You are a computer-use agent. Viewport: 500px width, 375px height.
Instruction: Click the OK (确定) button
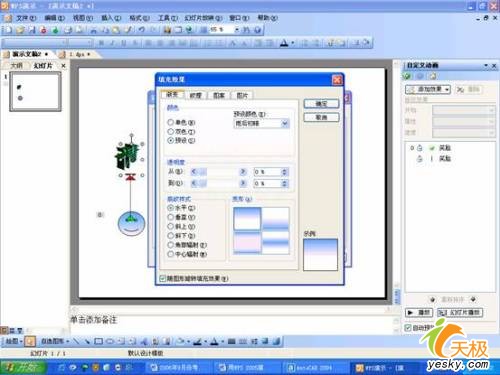click(321, 104)
